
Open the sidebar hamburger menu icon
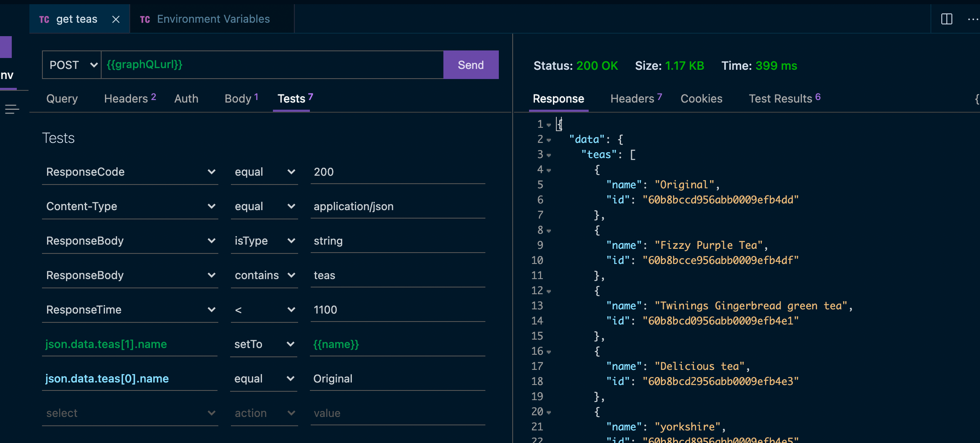tap(11, 109)
